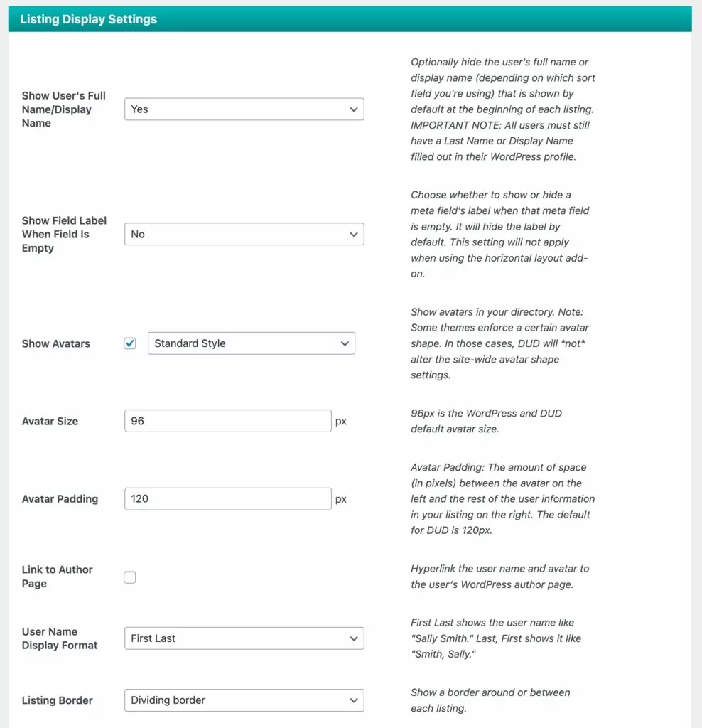Click the Show Avatars label

(56, 343)
